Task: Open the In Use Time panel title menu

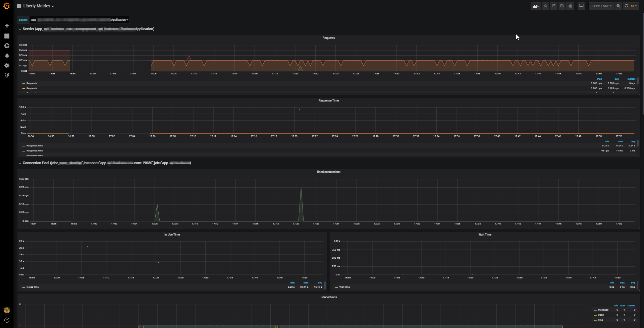Action: point(172,235)
